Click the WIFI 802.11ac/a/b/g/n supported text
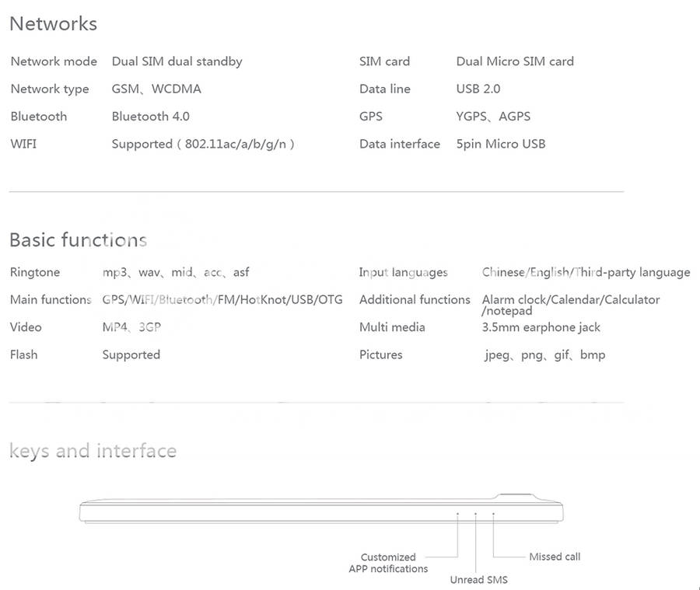 point(203,144)
